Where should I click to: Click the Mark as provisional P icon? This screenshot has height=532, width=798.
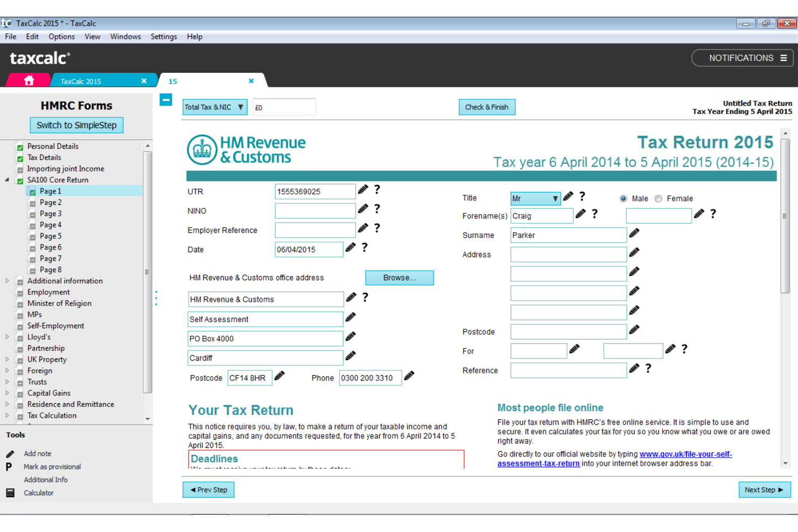[9, 467]
